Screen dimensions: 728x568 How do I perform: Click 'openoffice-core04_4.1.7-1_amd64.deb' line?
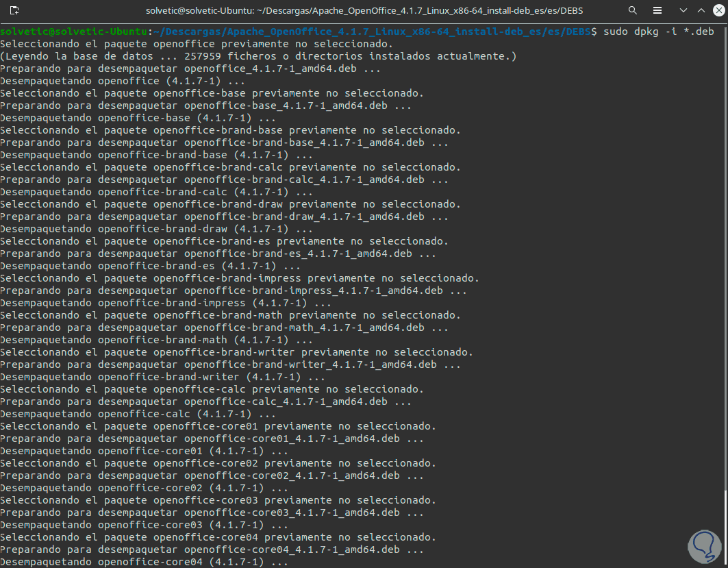pyautogui.click(x=212, y=550)
